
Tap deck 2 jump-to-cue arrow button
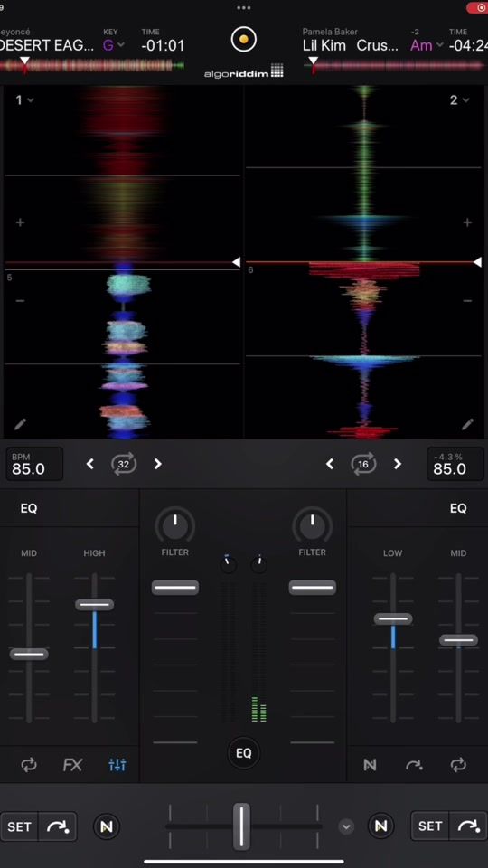pyautogui.click(x=468, y=826)
